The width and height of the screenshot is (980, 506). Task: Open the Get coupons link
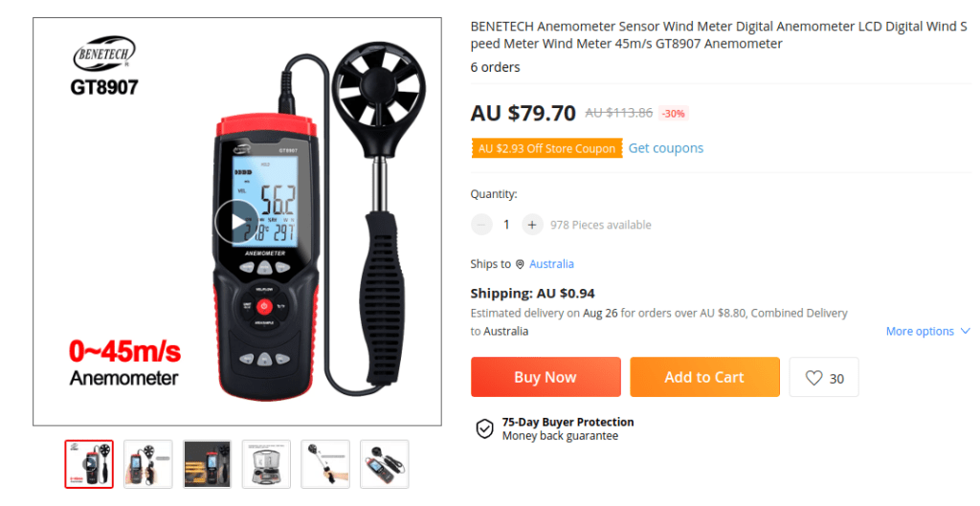coord(666,148)
